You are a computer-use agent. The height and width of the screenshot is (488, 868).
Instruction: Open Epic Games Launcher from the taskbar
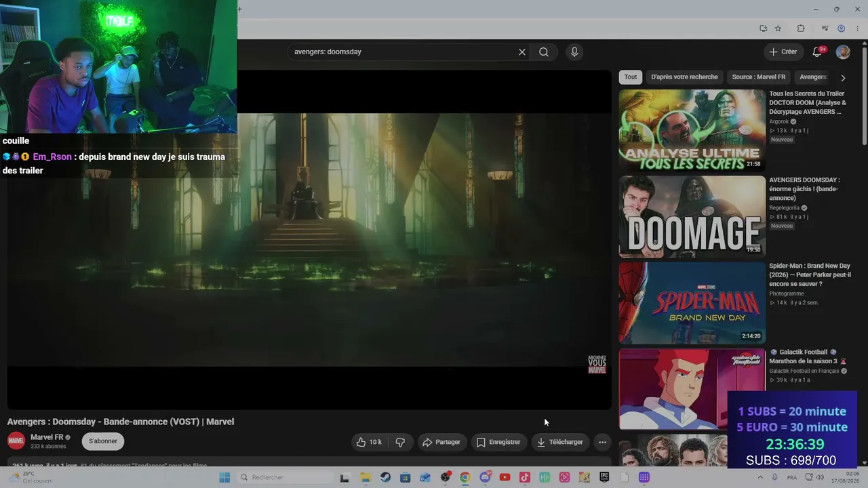[x=604, y=477]
